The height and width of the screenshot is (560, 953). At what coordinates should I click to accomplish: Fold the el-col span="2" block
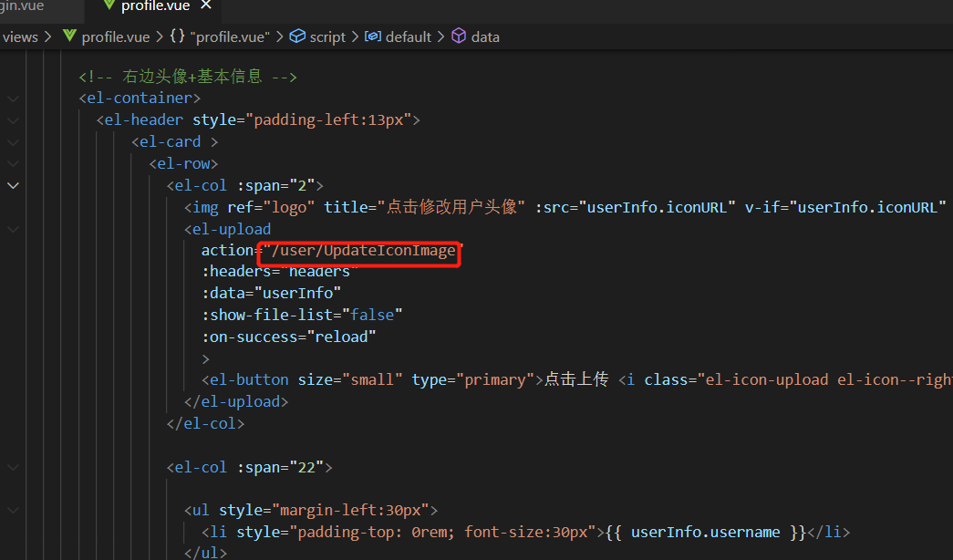pos(13,186)
